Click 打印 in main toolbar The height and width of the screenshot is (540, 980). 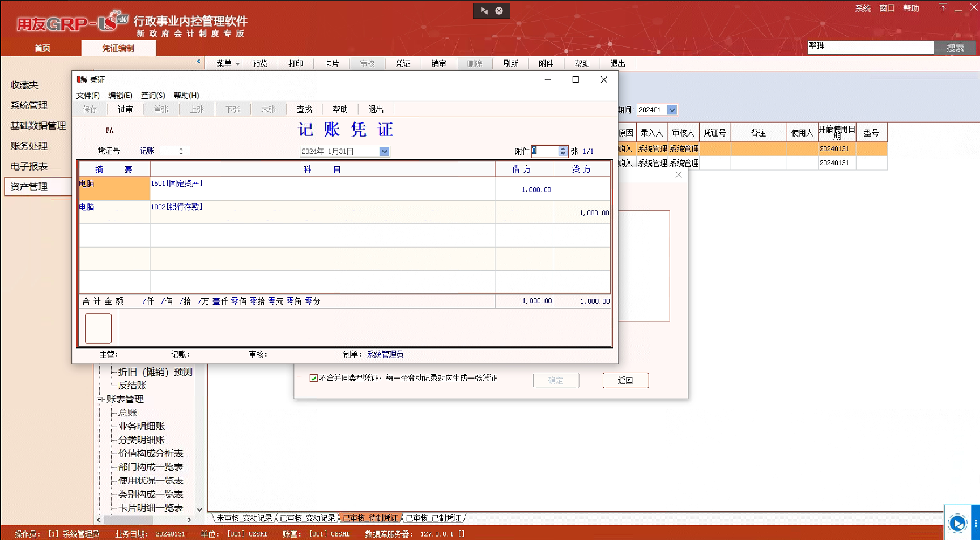[296, 63]
